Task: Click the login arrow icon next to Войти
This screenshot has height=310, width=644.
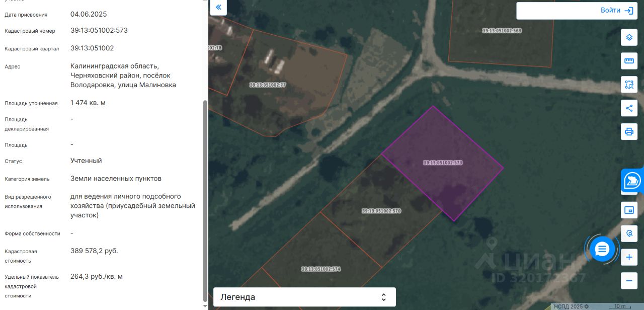Action: pos(629,11)
